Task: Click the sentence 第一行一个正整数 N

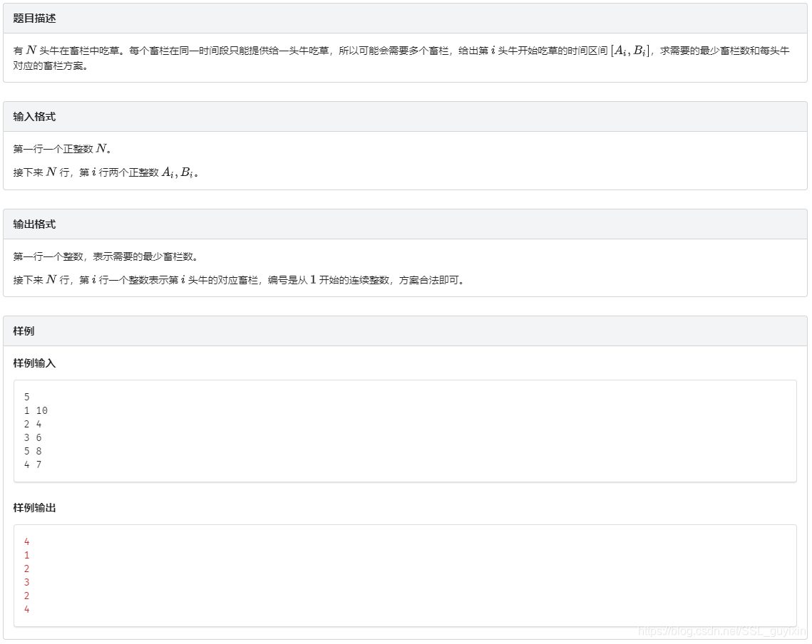Action: 62,149
